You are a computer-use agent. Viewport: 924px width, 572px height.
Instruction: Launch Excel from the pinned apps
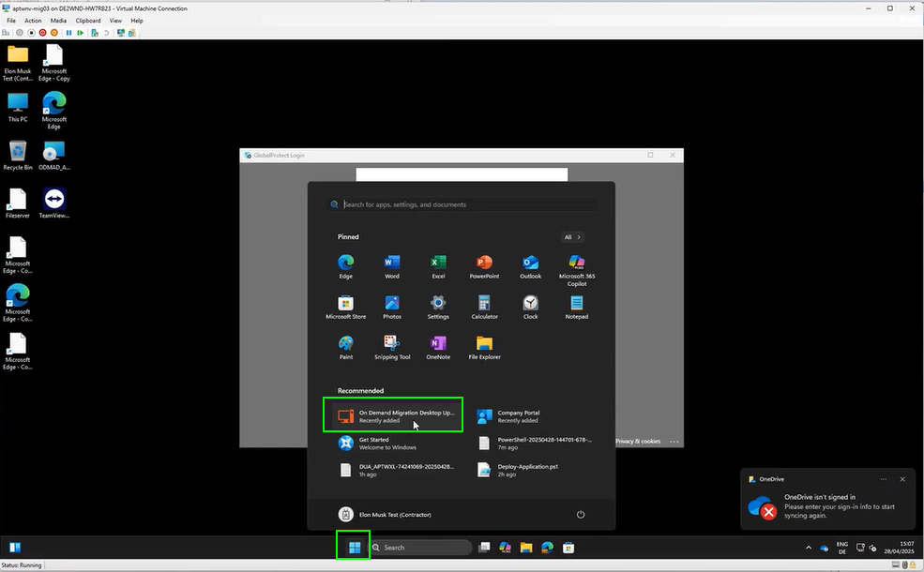pos(438,267)
